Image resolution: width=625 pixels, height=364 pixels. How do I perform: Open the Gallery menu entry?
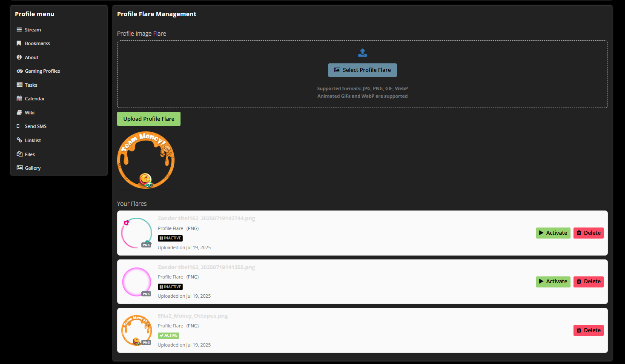click(33, 168)
